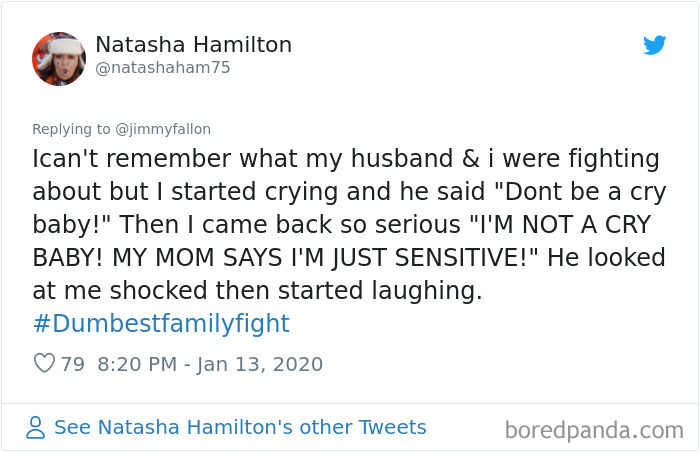Click the 'Replying to' label text
The image size is (700, 452).
tap(73, 129)
